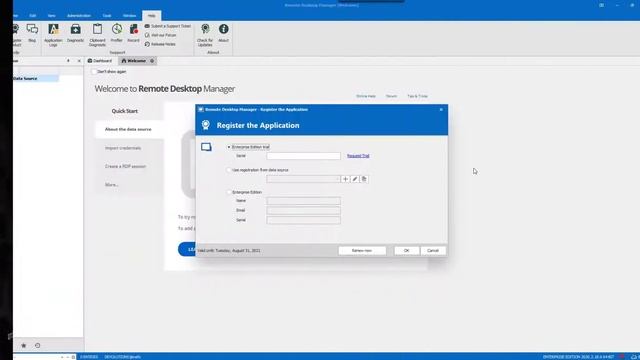This screenshot has width=640, height=360.
Task: Tick the Don't show again checkbox
Action: tap(93, 72)
